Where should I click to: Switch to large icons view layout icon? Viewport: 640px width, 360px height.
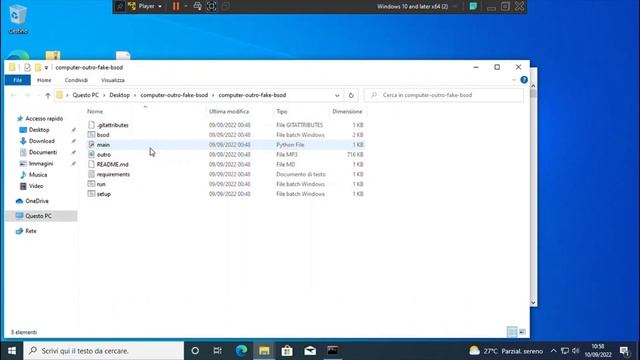[522, 332]
